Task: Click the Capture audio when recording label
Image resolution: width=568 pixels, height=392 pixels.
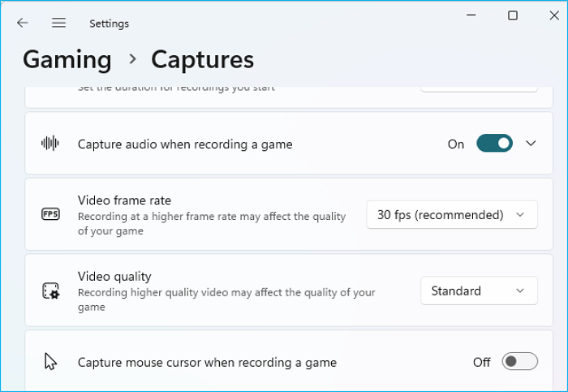Action: [185, 144]
